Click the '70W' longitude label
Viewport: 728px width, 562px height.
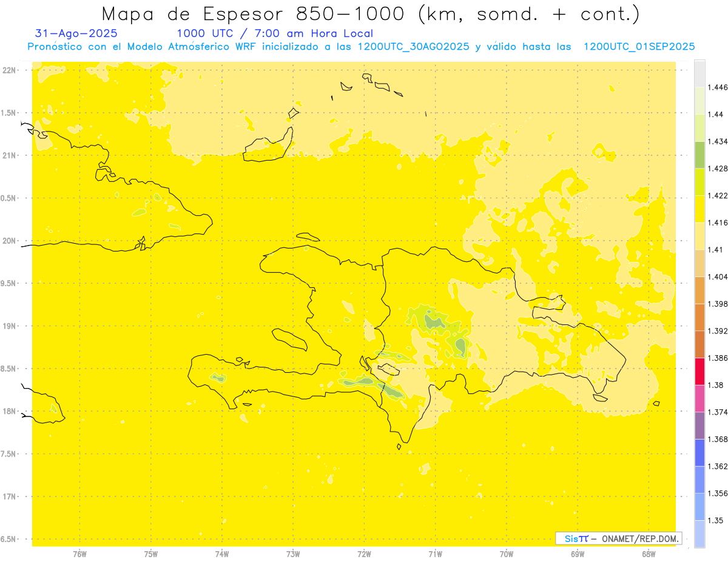(507, 554)
